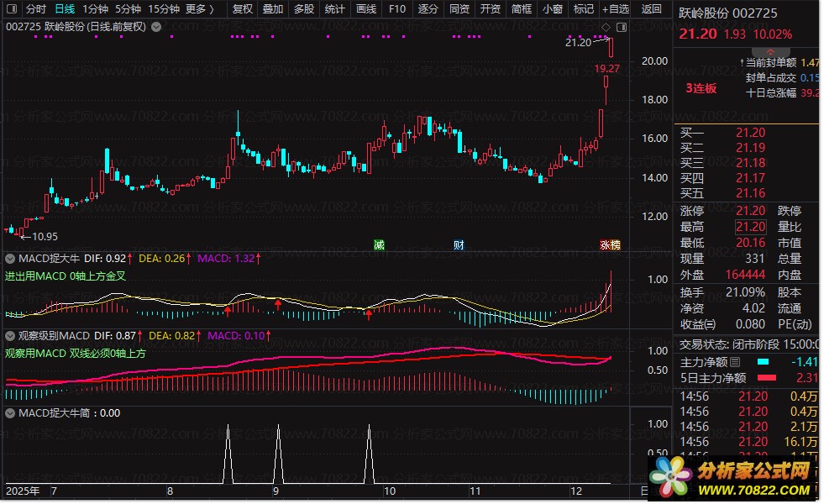Switch to the 分时 intraday tab
Screen dimensions: 824x504
[x=35, y=9]
